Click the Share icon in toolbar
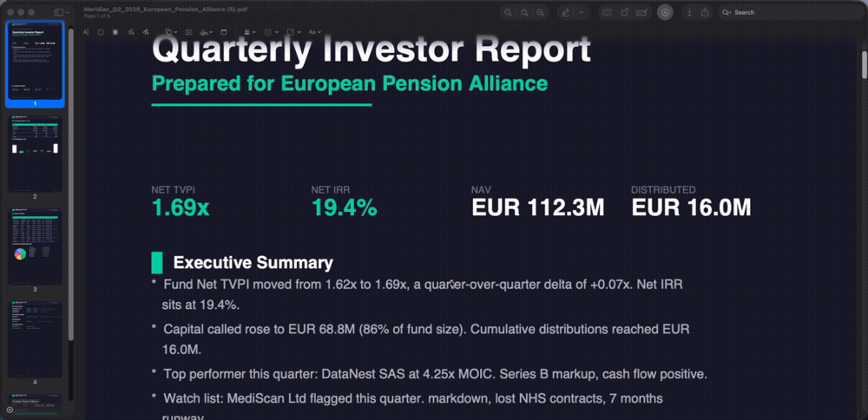868x420 pixels. point(705,12)
